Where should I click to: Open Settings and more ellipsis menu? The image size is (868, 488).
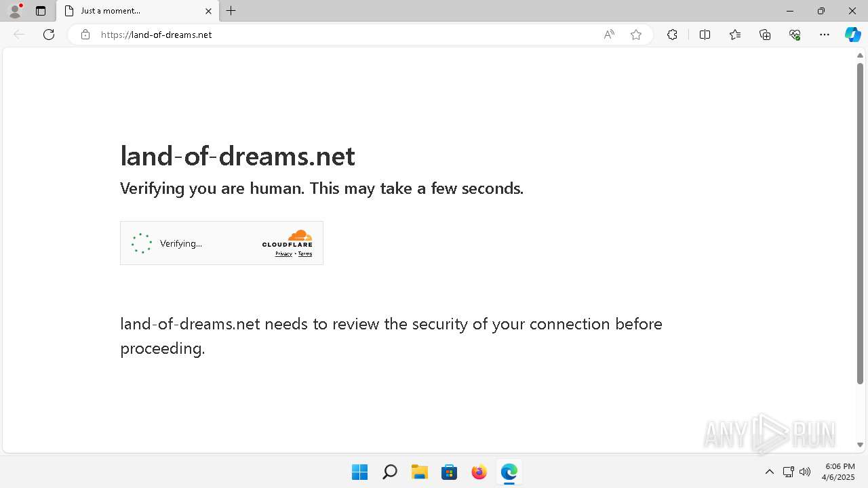click(x=825, y=35)
